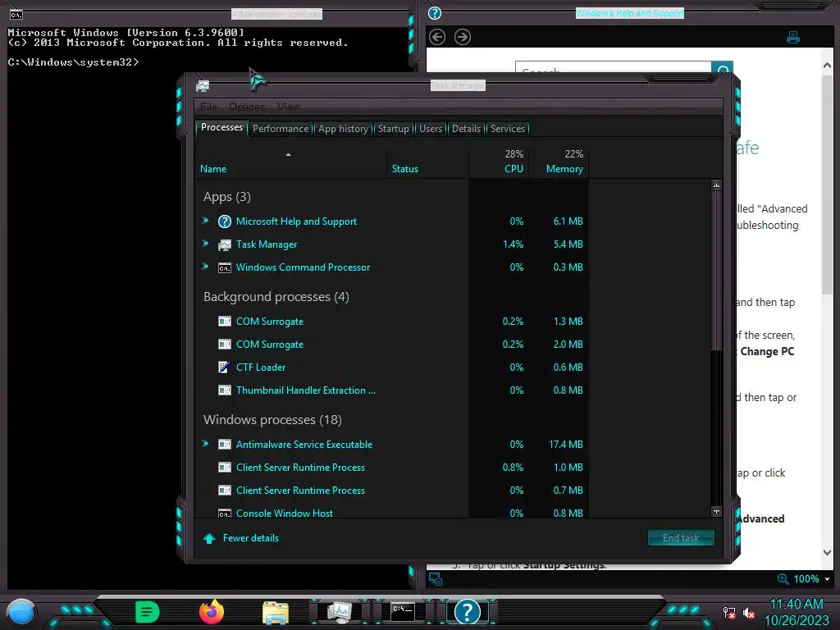The image size is (840, 630).
Task: Open the View menu in Task Manager
Action: [289, 107]
